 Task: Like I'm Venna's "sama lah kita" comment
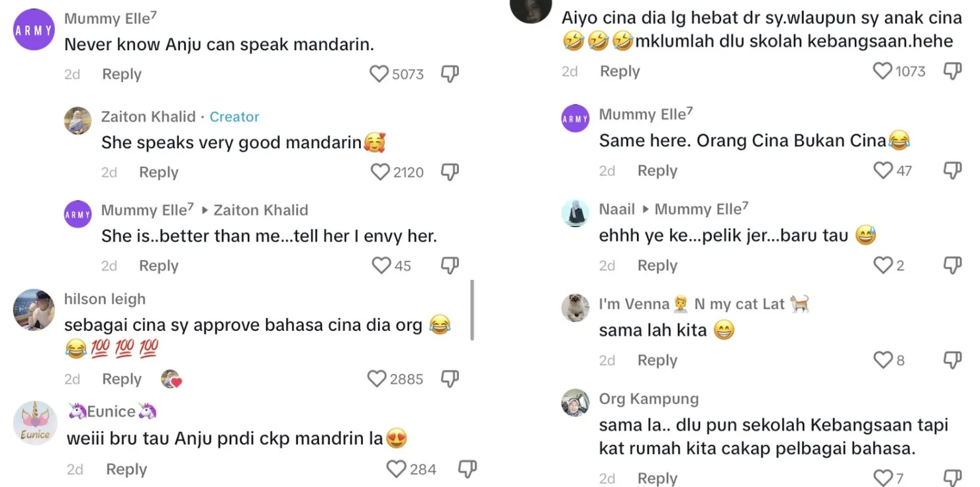883,360
